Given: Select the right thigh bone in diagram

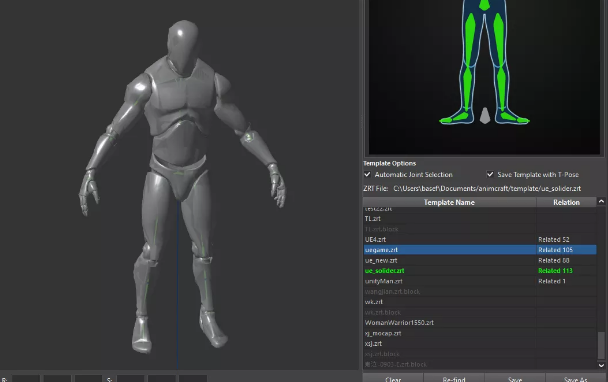Looking at the screenshot, I should click(499, 39).
